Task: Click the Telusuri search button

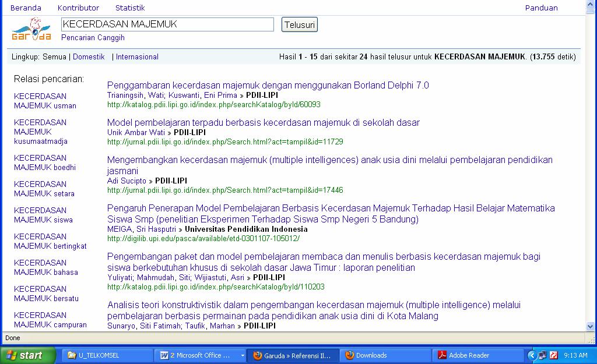Action: pyautogui.click(x=299, y=24)
